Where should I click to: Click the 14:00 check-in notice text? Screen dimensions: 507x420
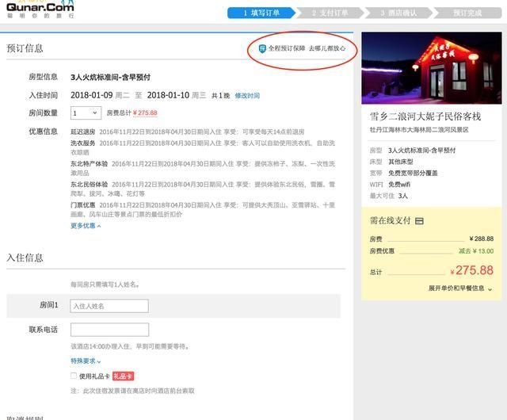130,346
